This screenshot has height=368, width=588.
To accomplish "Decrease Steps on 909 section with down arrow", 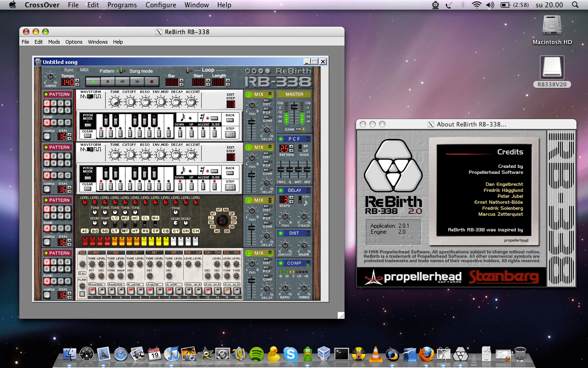I will click(69, 297).
